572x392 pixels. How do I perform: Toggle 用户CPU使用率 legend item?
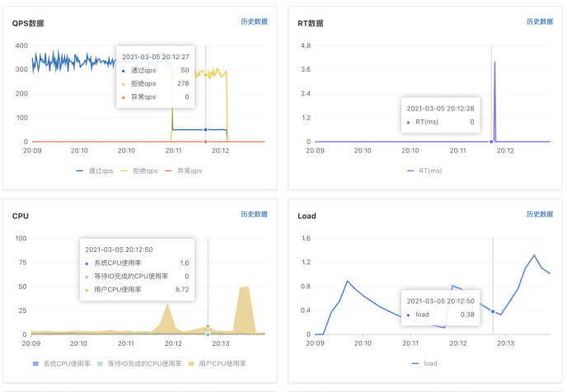[217, 363]
